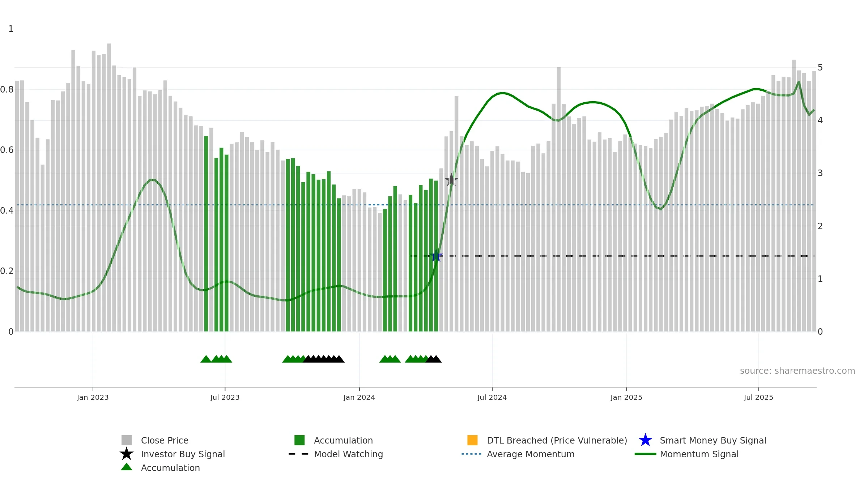Click green triangle Accumulation legend icon
The image size is (868, 488).
pyautogui.click(x=127, y=467)
